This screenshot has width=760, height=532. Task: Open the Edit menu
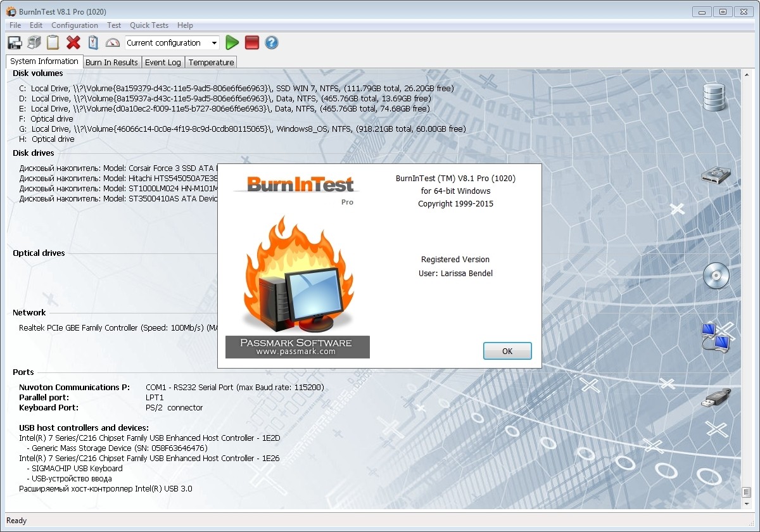[36, 25]
